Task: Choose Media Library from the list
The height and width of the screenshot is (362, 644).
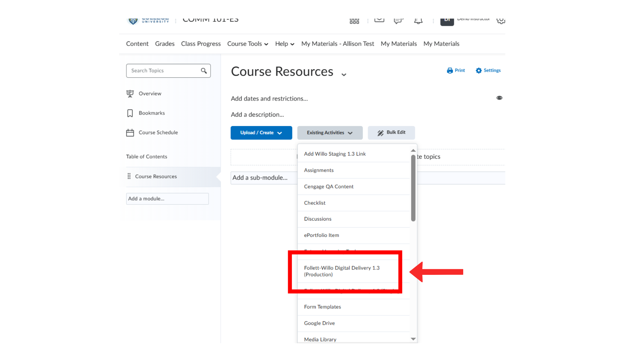Action: [x=354, y=338]
